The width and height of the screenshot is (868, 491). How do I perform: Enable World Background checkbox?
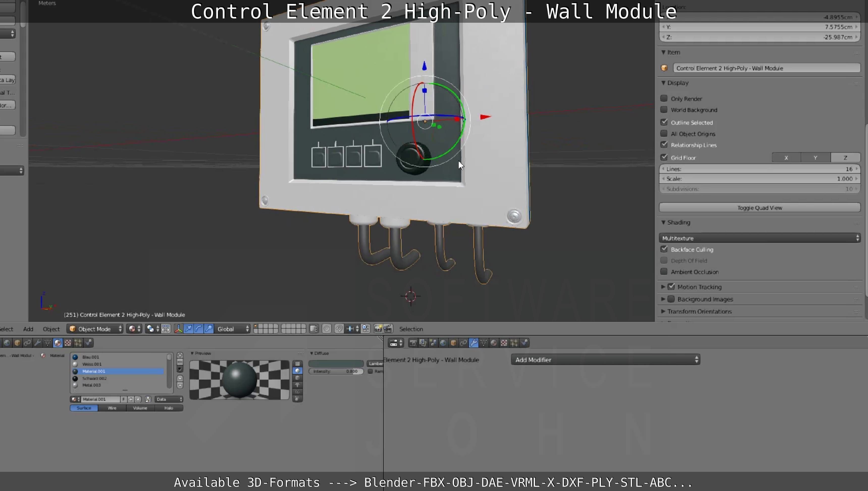tap(664, 110)
